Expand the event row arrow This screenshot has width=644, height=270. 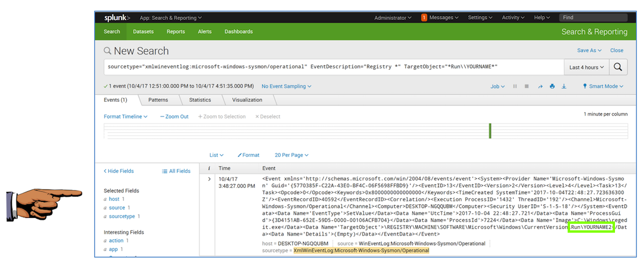210,179
